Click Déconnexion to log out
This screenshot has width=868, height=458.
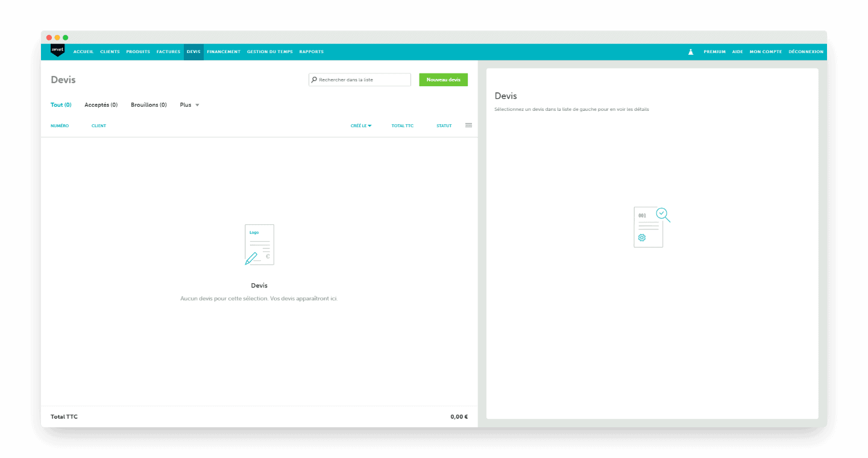pos(806,52)
